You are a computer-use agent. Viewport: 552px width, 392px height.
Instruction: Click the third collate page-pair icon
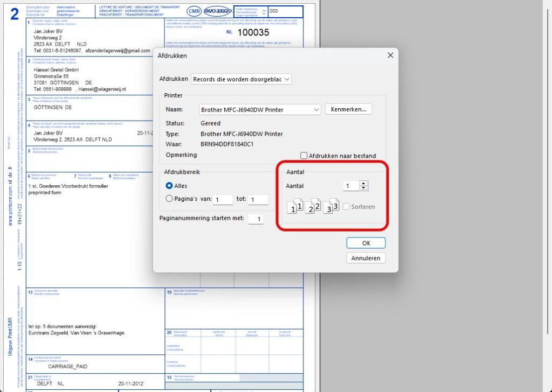point(330,207)
